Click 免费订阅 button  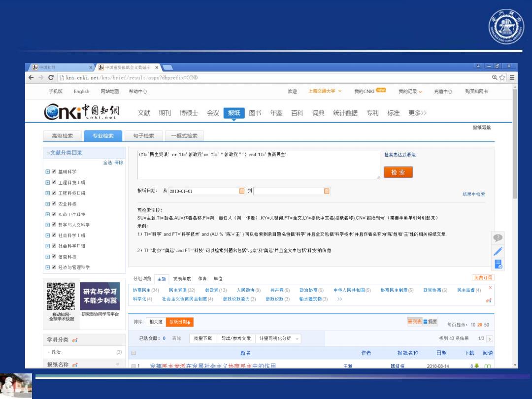483,277
